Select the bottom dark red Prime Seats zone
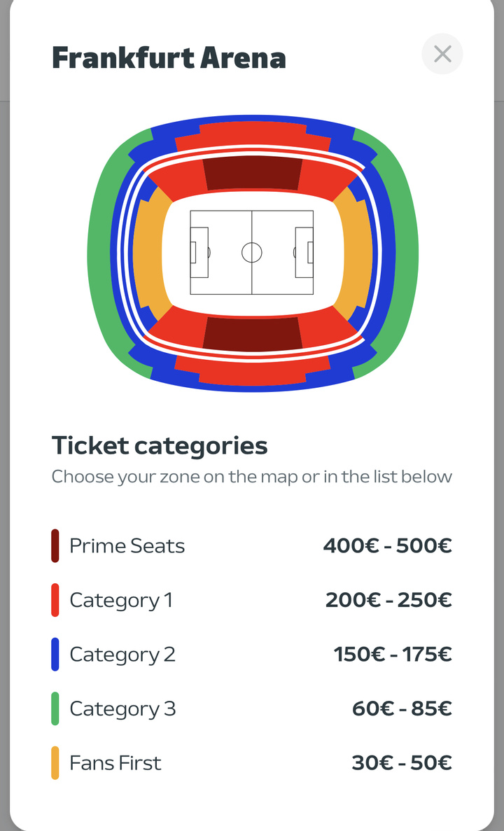The width and height of the screenshot is (504, 831). point(252,334)
